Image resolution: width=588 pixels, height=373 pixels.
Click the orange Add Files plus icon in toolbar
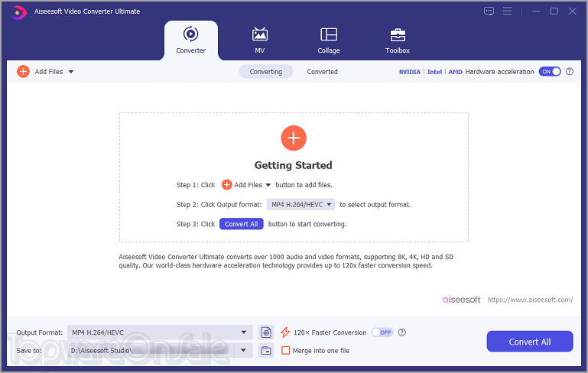pos(23,71)
